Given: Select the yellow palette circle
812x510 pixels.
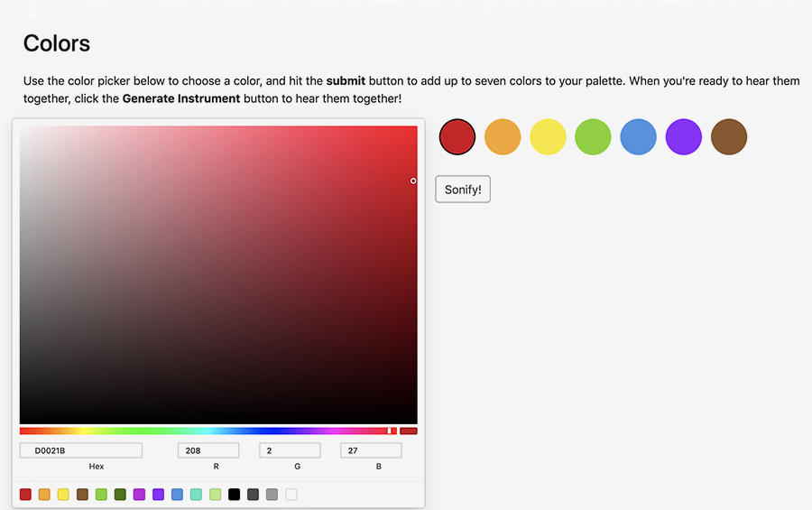Looking at the screenshot, I should [x=548, y=137].
